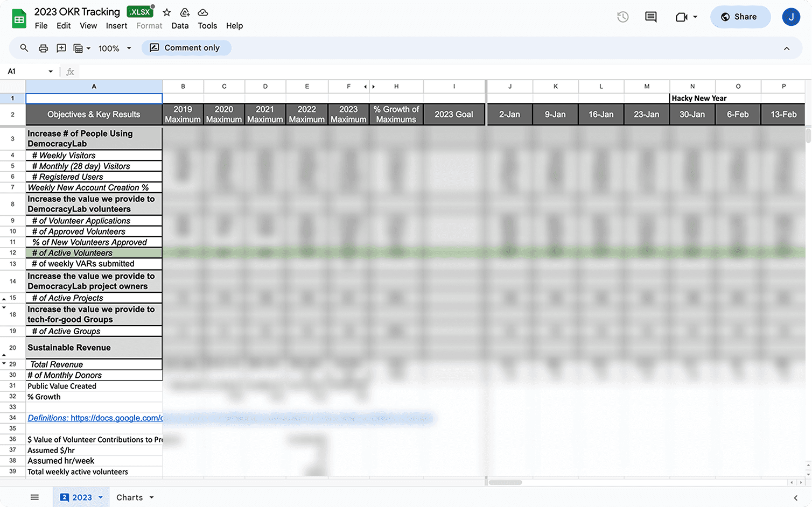Click the horizontal scrollbar thumb

[x=505, y=482]
